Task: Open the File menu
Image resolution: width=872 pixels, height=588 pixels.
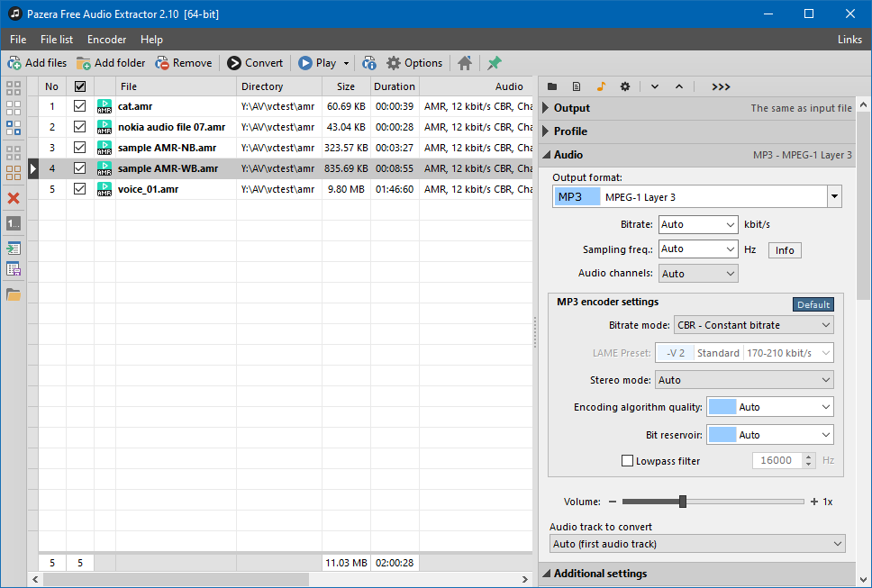Action: tap(18, 40)
